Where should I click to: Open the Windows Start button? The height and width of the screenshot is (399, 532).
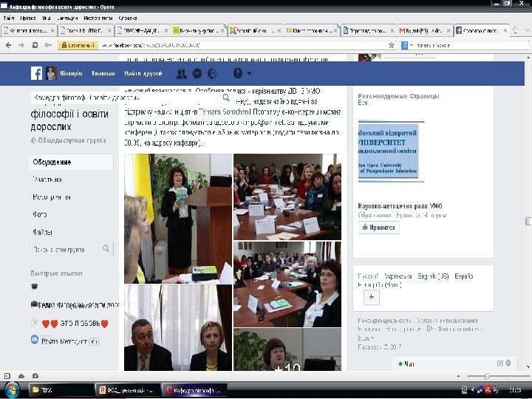(13, 390)
